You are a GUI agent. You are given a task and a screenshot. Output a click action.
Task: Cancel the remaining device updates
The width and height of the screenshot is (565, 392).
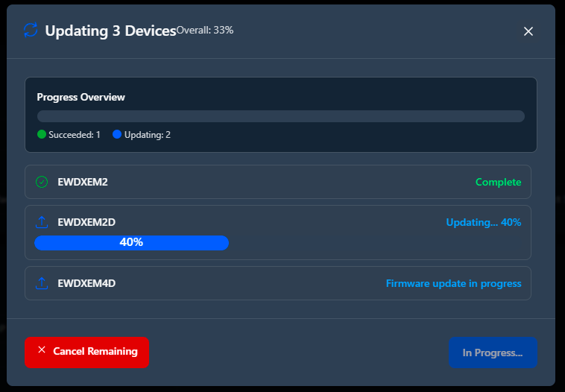87,353
